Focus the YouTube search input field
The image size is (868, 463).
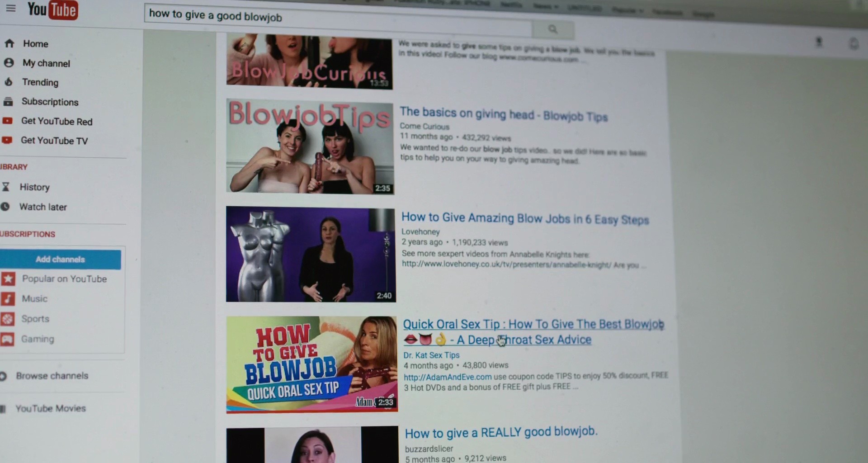(x=338, y=20)
